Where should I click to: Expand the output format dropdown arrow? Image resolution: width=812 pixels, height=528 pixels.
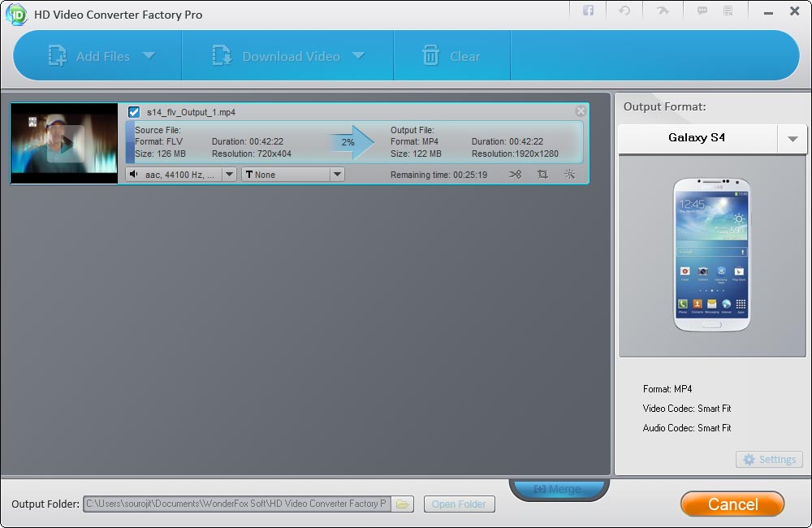click(793, 138)
